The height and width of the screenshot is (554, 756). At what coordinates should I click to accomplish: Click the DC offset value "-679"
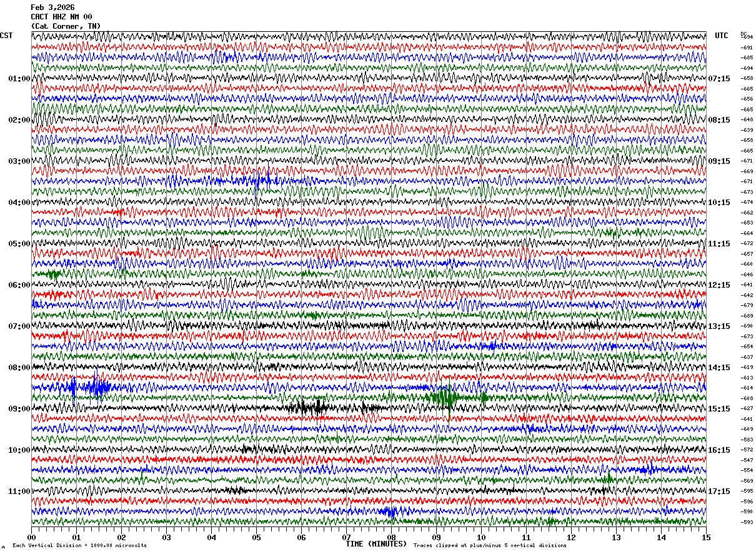[x=747, y=305]
